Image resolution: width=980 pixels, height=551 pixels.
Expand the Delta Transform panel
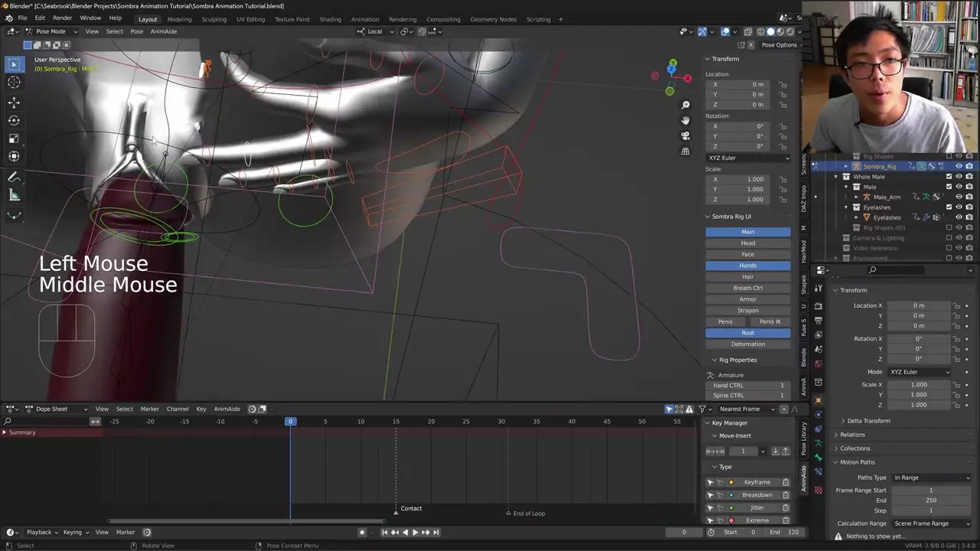click(x=869, y=421)
